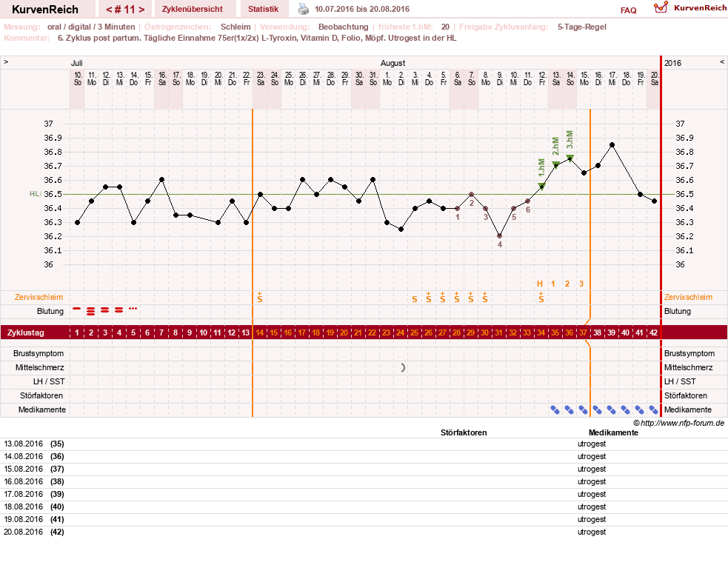The image size is (728, 565).
Task: Click the medication pill icon on cycle day 40
Action: click(x=625, y=409)
